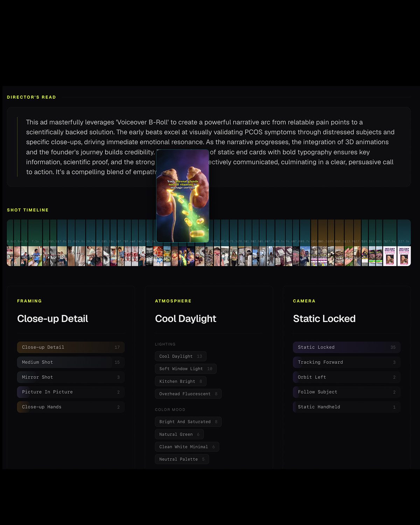The height and width of the screenshot is (525, 420).
Task: Select the Bright And Saturated mood chip
Action: [x=188, y=422]
